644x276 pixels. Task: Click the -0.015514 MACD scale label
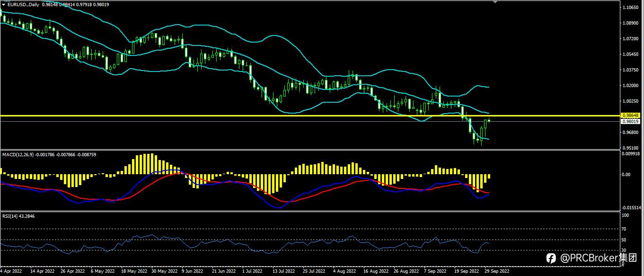tap(632, 207)
